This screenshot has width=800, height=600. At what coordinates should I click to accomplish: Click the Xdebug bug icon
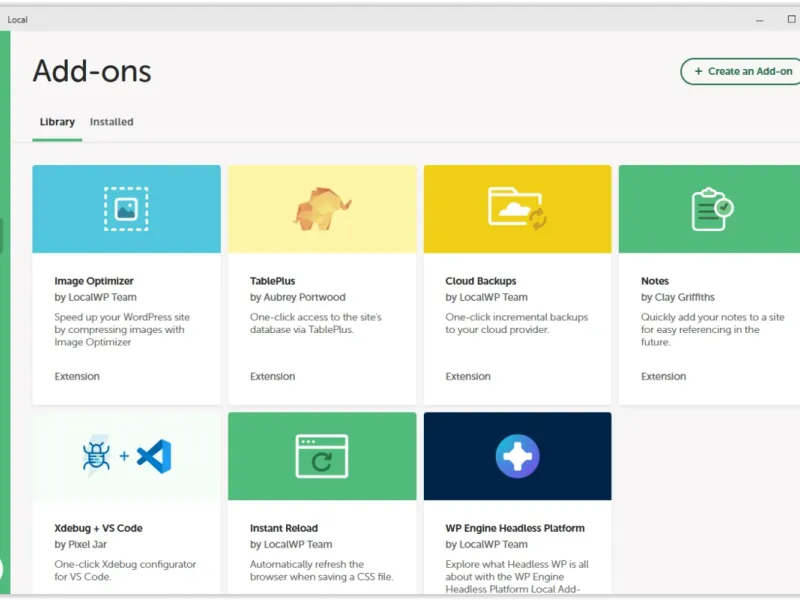pos(96,456)
